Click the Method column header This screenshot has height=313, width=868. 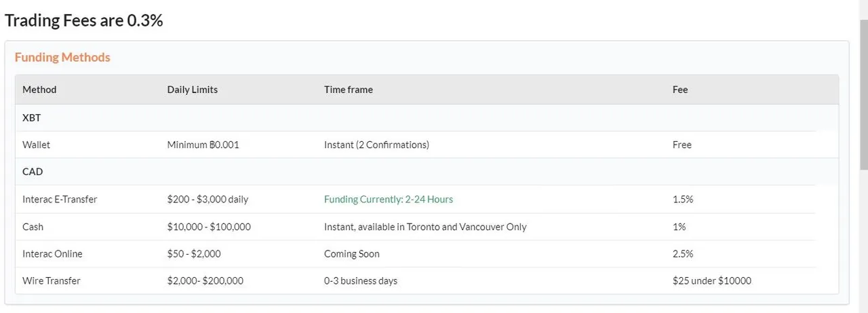pyautogui.click(x=39, y=90)
